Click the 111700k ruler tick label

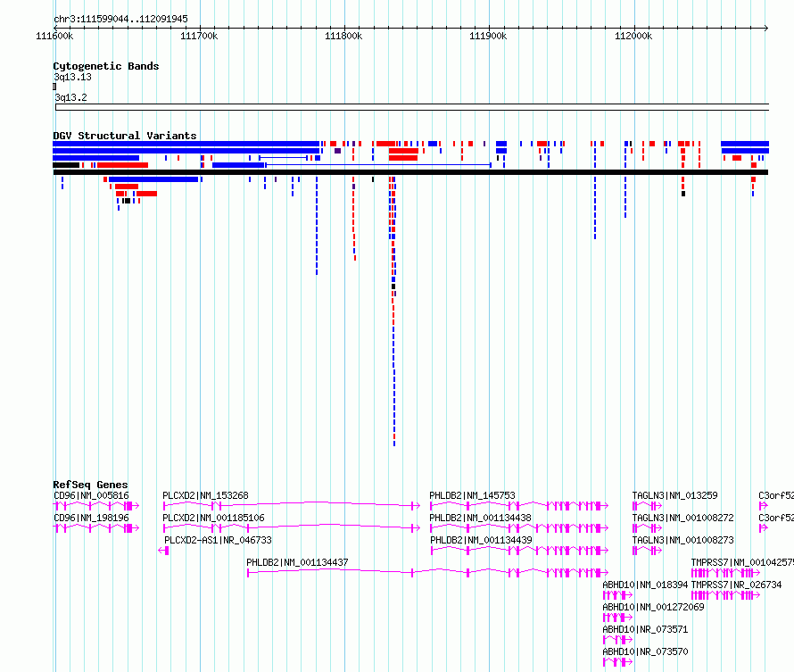pos(199,36)
